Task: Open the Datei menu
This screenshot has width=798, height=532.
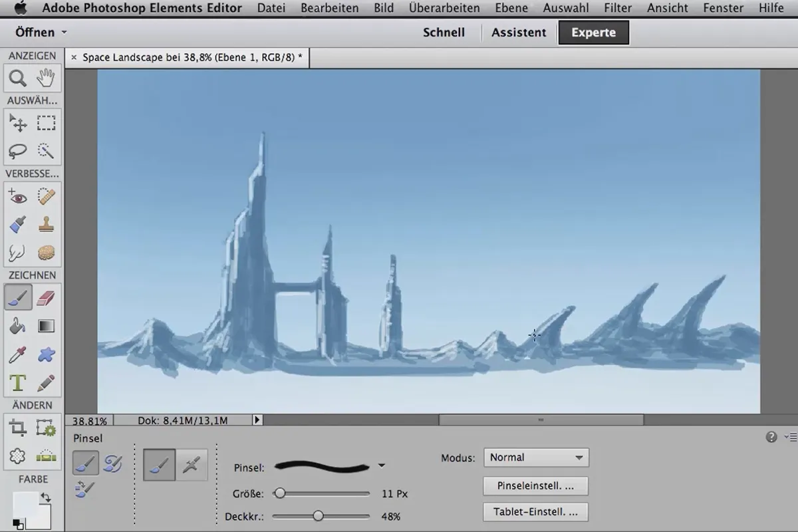Action: pos(271,9)
